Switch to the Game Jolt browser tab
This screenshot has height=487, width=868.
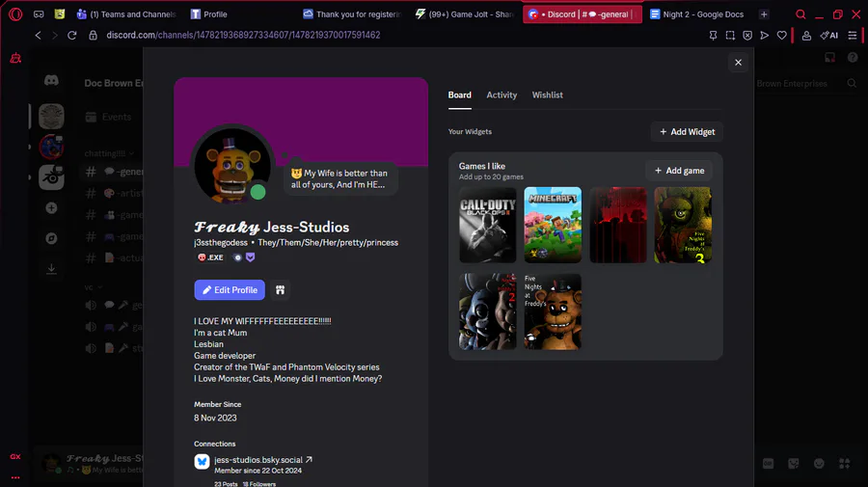tap(465, 14)
